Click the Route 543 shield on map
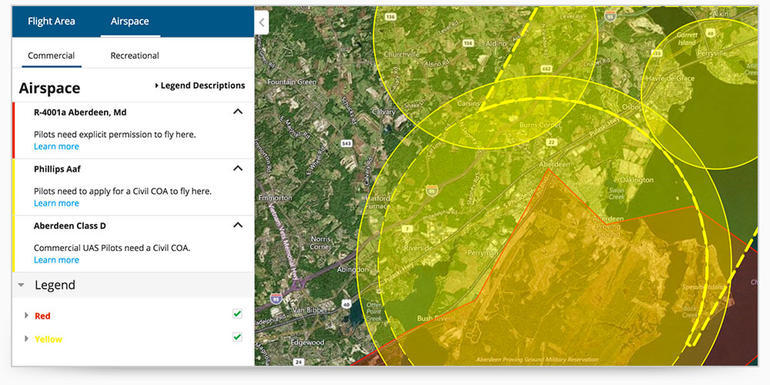 tap(346, 143)
